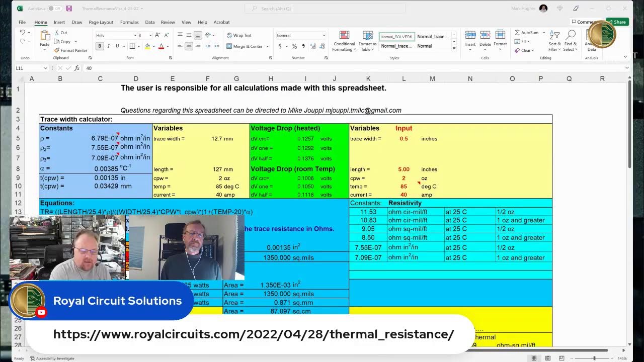644x362 pixels.
Task: Click the AutoSum sigma icon
Action: [x=517, y=33]
